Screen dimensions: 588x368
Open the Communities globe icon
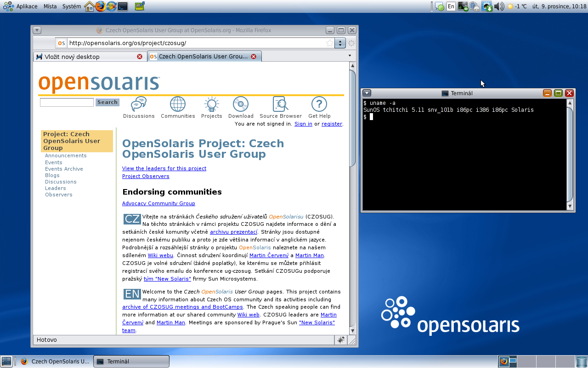pyautogui.click(x=178, y=104)
